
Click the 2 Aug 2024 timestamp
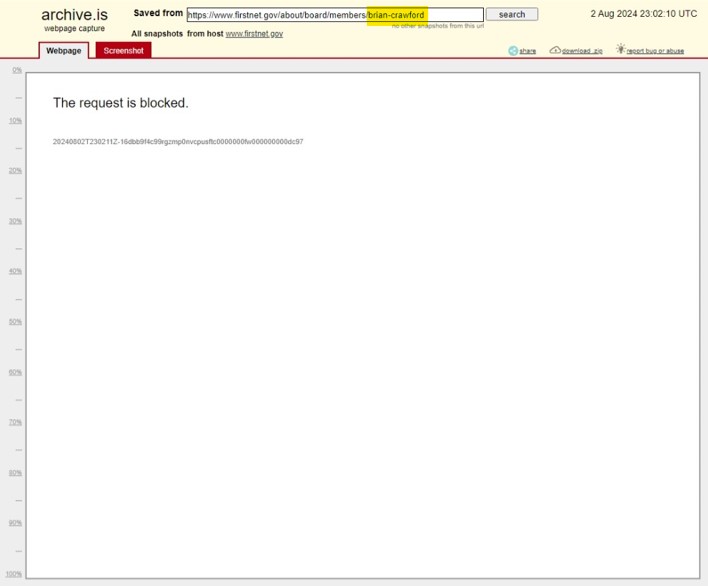(643, 14)
